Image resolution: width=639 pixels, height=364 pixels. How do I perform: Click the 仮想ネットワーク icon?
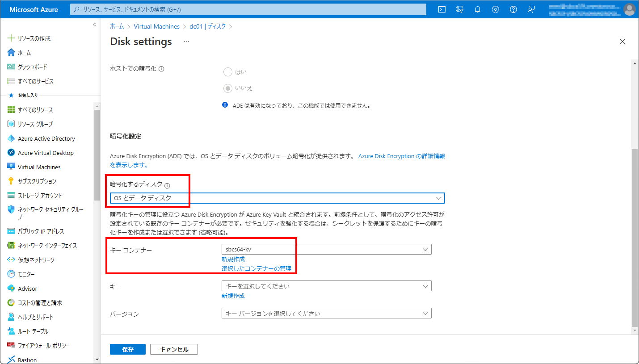[11, 260]
